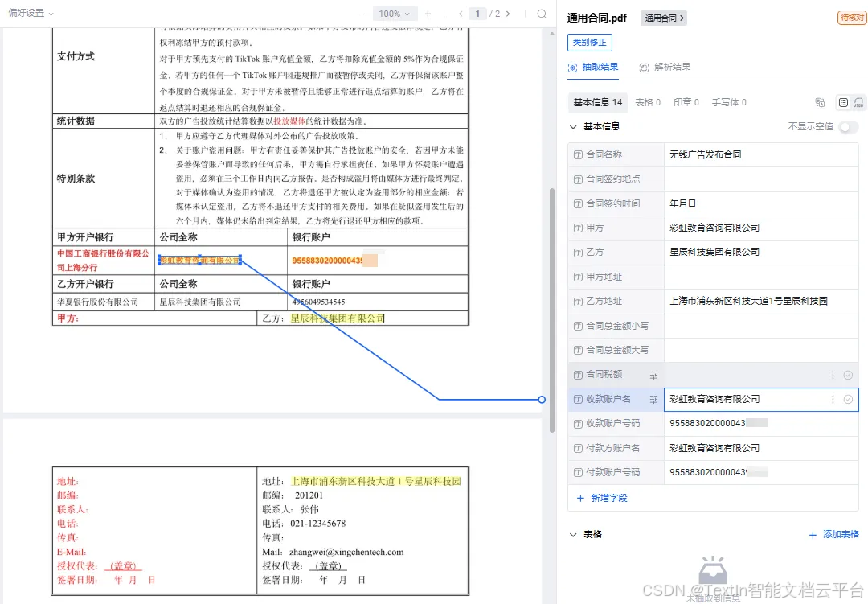Click the translate/copy icon beside view switches
868x604 pixels.
pos(820,102)
